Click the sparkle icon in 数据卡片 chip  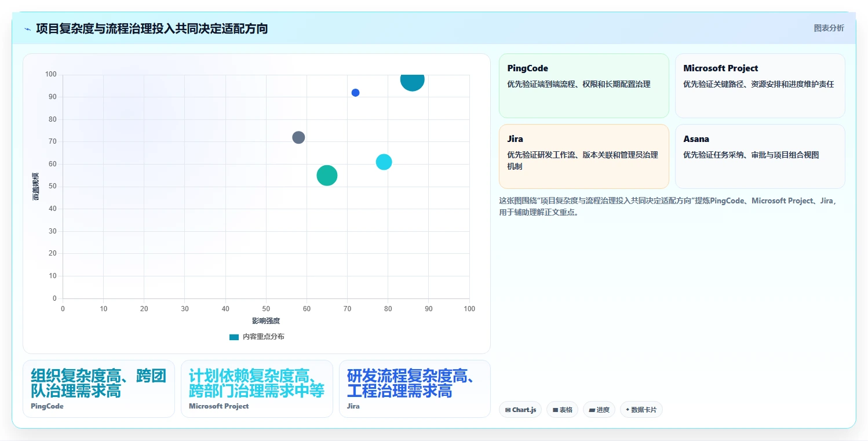628,410
